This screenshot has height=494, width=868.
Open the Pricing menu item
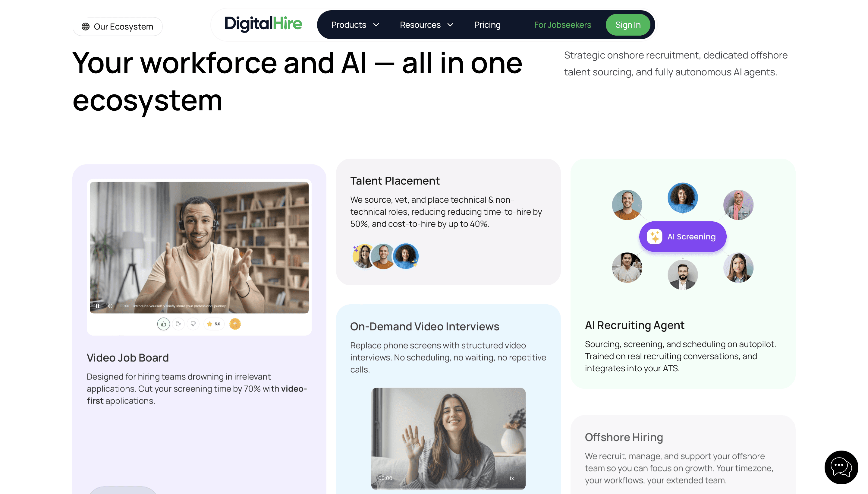[x=487, y=25]
